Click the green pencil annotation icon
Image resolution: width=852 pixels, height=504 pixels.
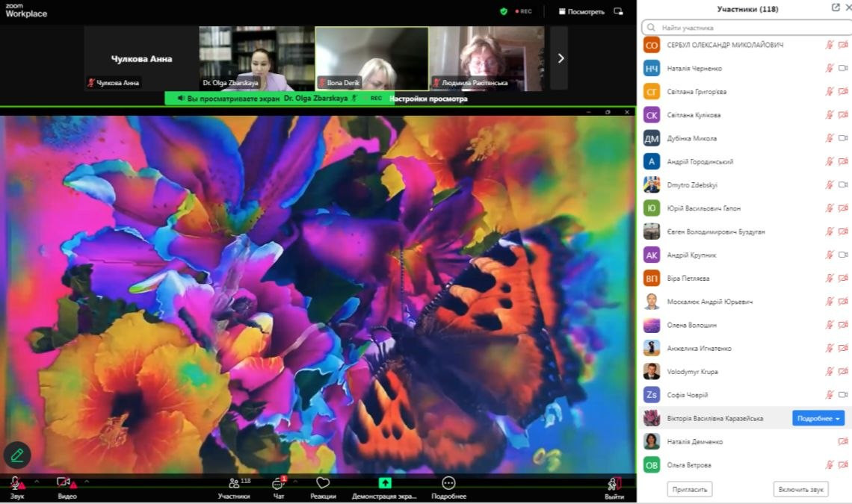coord(17,455)
